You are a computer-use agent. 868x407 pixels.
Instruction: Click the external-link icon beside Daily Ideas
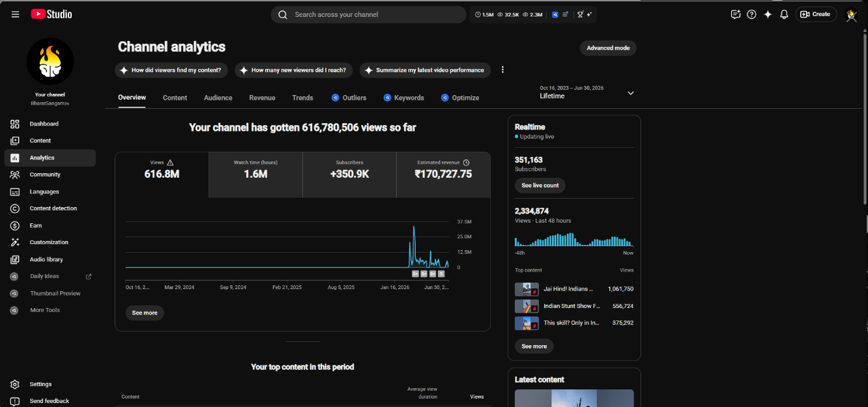click(x=89, y=276)
